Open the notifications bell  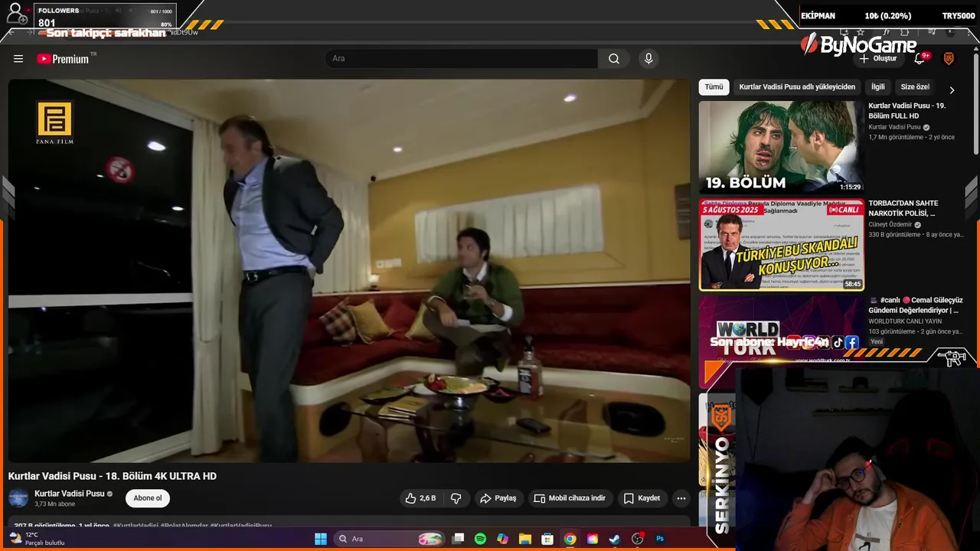point(921,59)
